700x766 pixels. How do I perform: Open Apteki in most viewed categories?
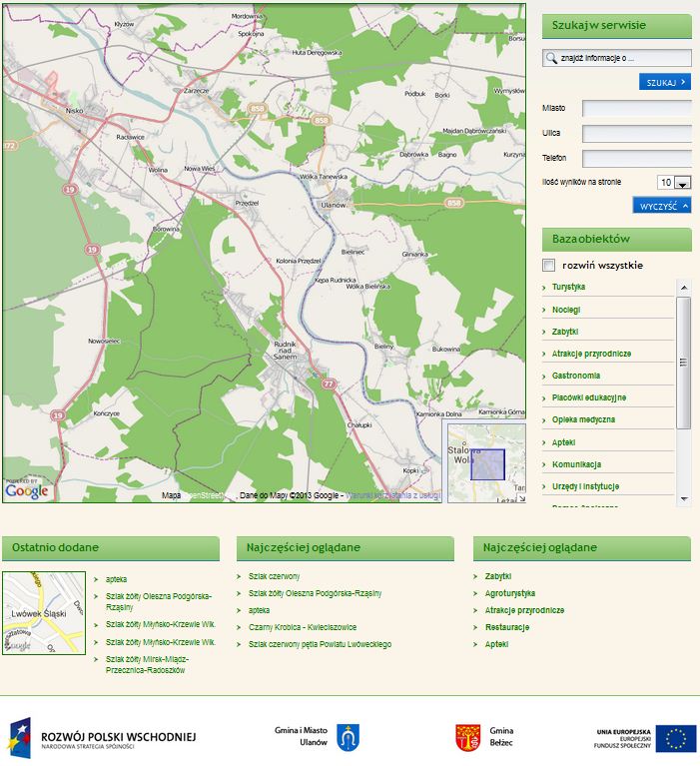click(496, 644)
